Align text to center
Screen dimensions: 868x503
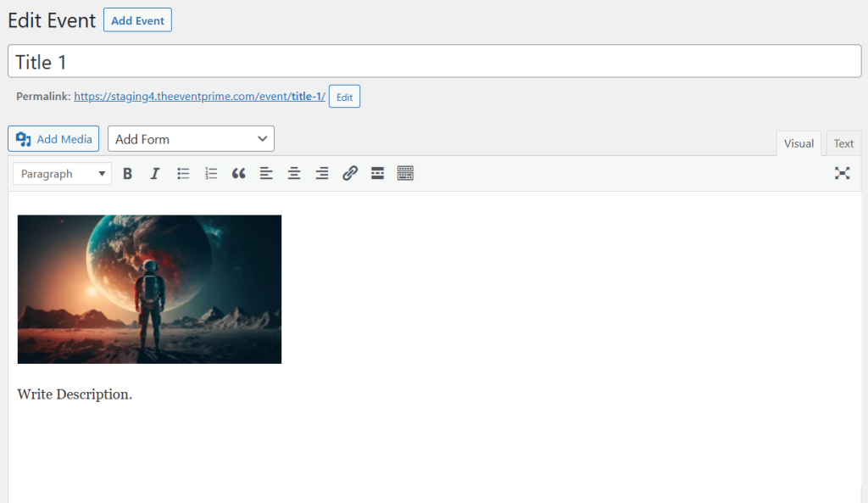(x=294, y=173)
